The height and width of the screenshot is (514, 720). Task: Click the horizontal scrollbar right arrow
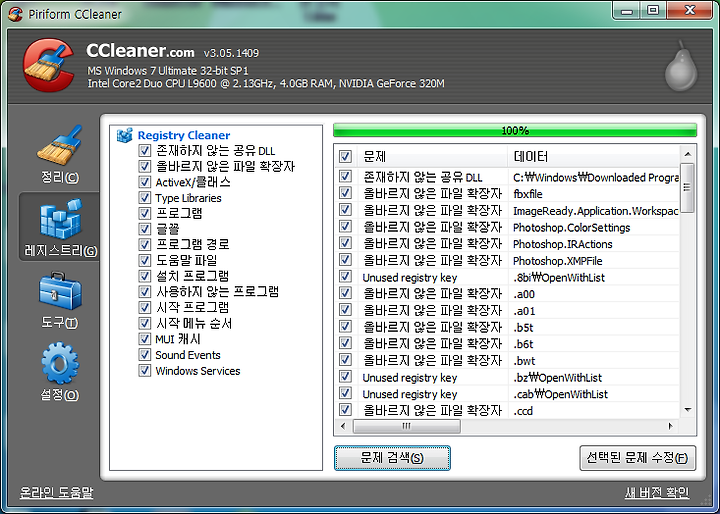tap(671, 426)
